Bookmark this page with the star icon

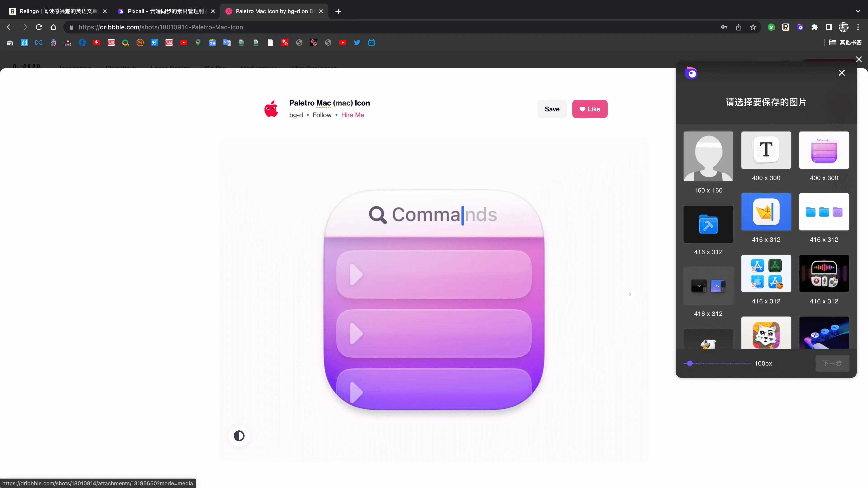753,27
